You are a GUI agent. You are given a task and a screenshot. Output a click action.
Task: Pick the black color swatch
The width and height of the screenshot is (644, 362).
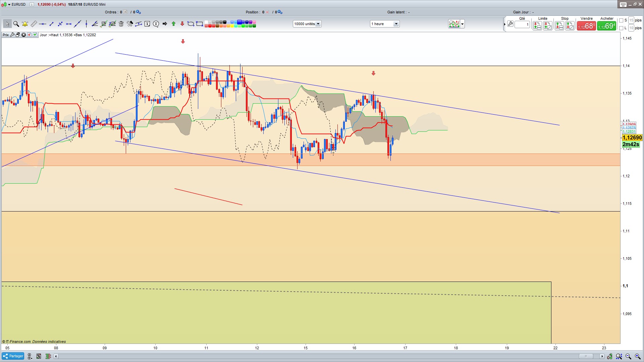tap(225, 22)
